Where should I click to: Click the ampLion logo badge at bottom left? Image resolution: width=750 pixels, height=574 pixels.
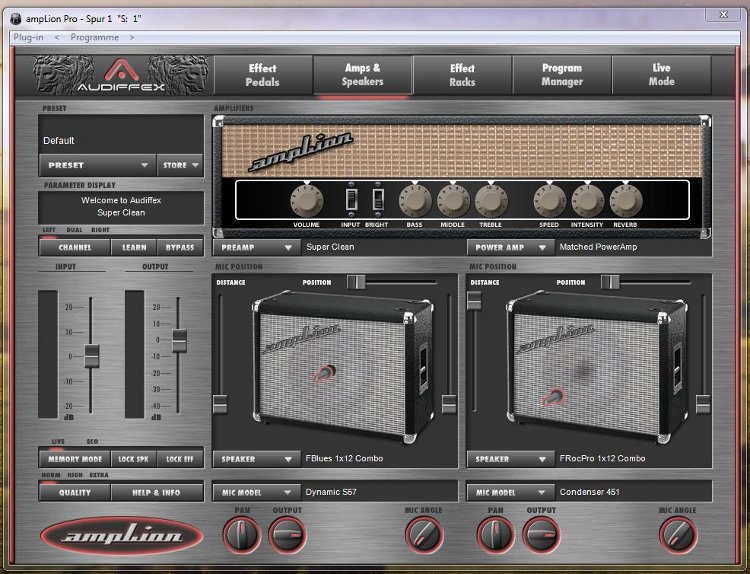pos(121,536)
